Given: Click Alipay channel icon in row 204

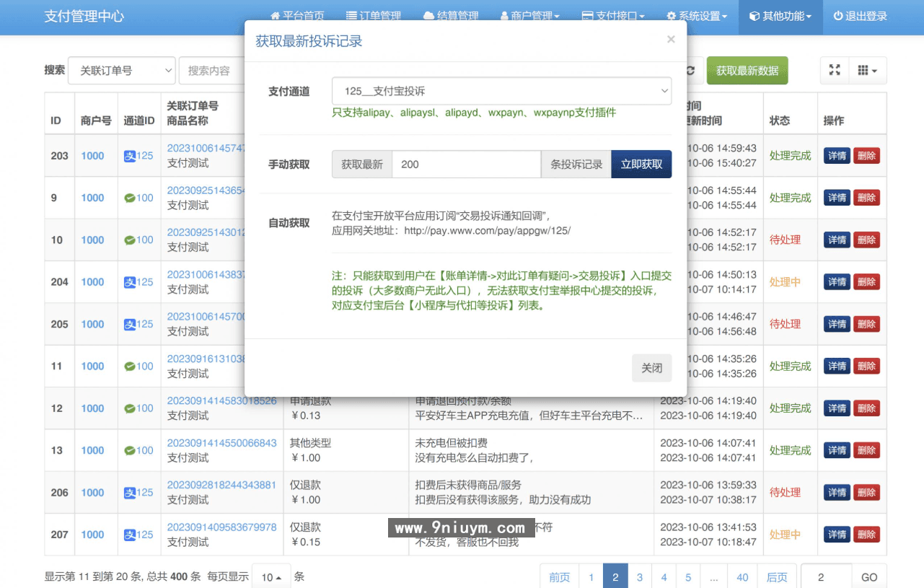Looking at the screenshot, I should 130,282.
